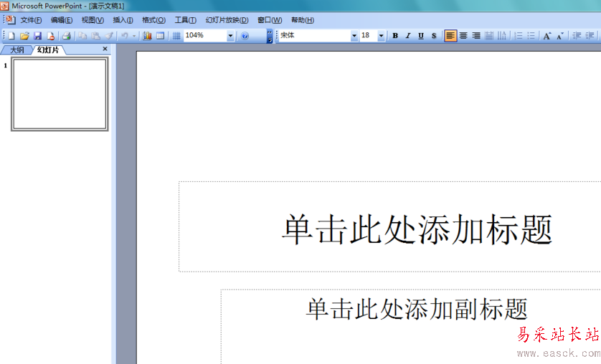Screen dimensions: 601x364
Task: Increase the font size
Action: coord(547,36)
